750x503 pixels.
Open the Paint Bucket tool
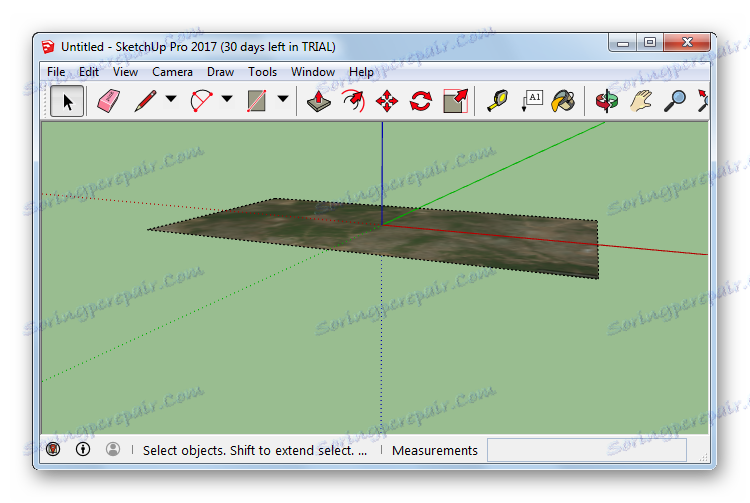tap(563, 101)
